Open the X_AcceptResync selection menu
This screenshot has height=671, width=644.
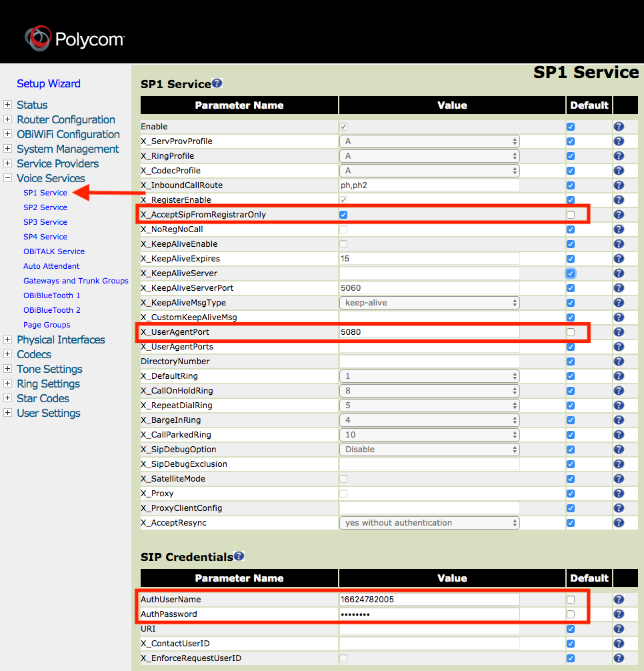coord(429,522)
